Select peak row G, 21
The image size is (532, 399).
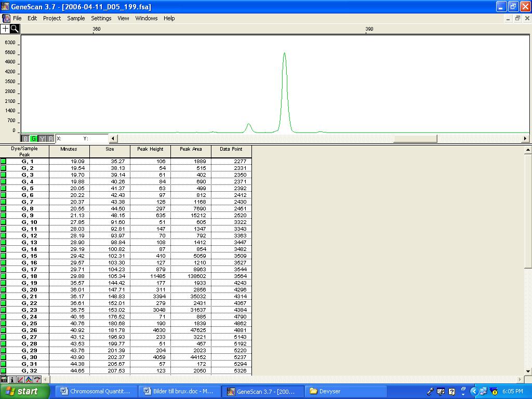[x=126, y=297]
